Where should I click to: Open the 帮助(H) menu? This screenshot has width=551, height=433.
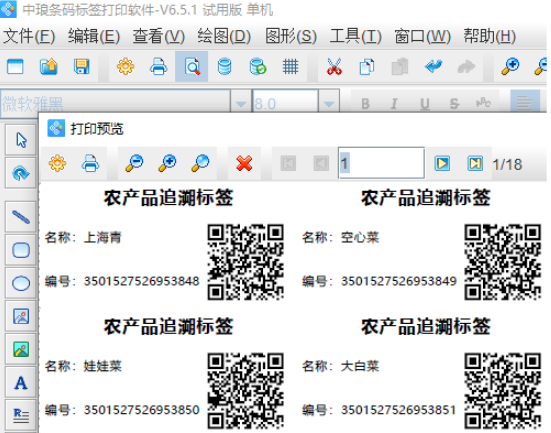490,36
